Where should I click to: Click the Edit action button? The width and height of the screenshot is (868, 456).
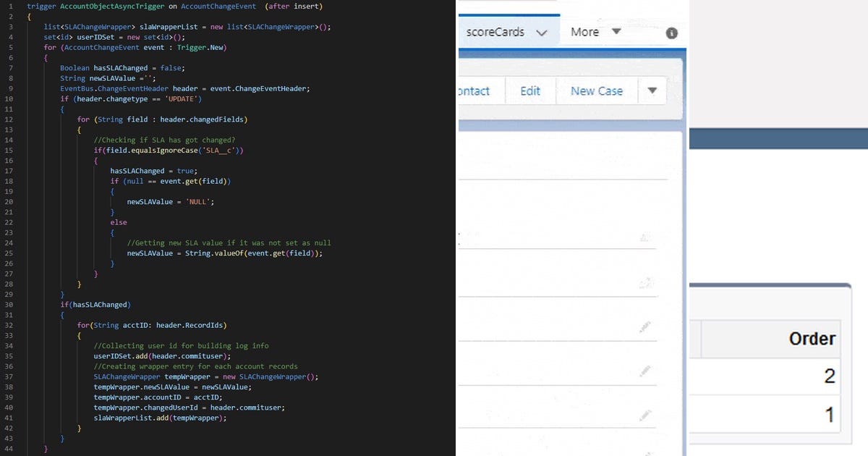tap(530, 90)
